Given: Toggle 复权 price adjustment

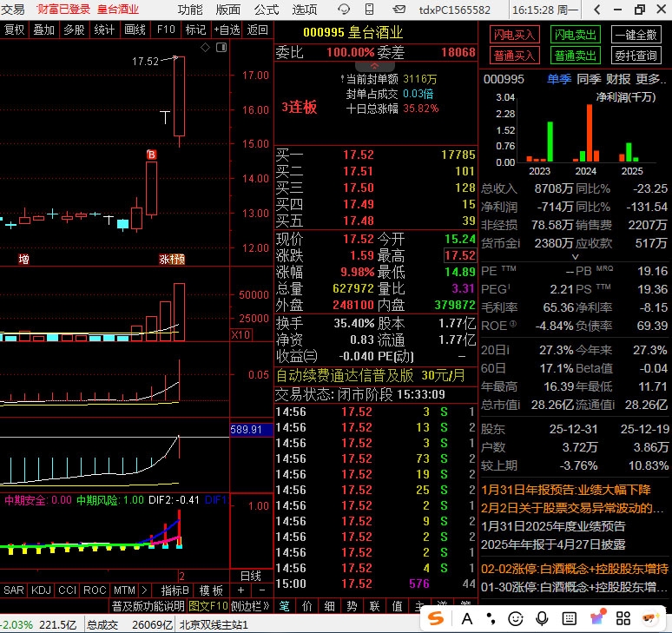Looking at the screenshot, I should coord(14,30).
